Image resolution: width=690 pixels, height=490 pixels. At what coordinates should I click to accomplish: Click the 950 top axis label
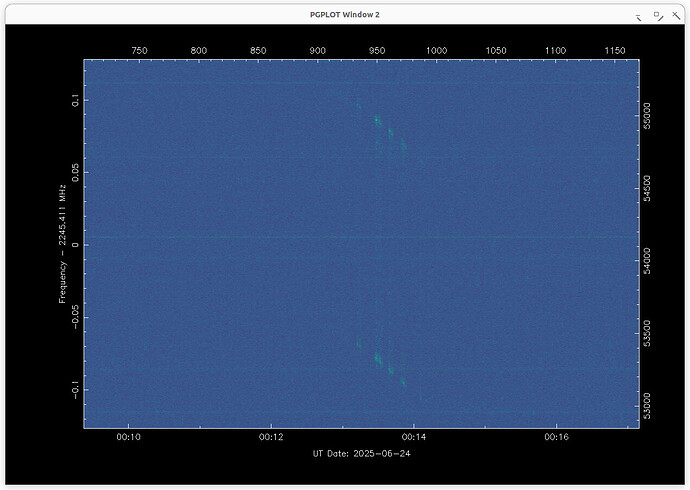[377, 51]
